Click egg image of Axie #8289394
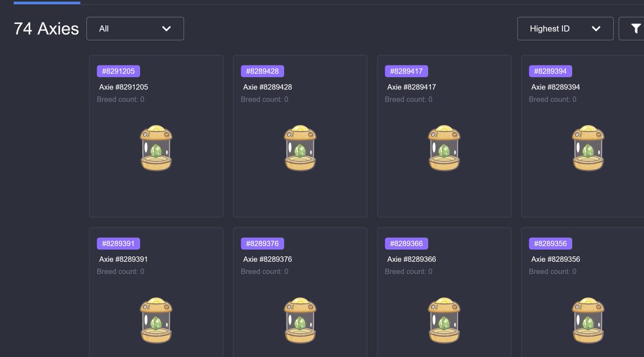The height and width of the screenshot is (357, 644). pos(588,148)
